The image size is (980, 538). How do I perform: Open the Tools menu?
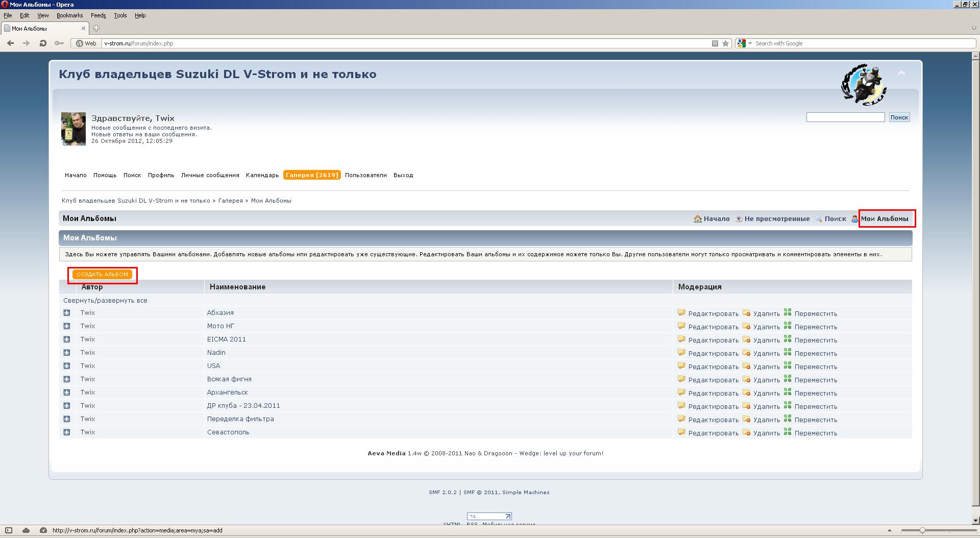[x=120, y=15]
